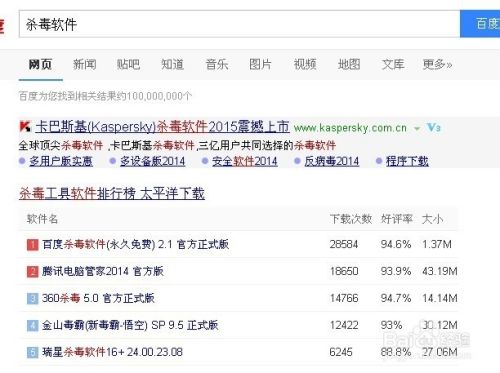The height and width of the screenshot is (373, 500).
Task: Open the 贴吧 tab
Action: 128,64
